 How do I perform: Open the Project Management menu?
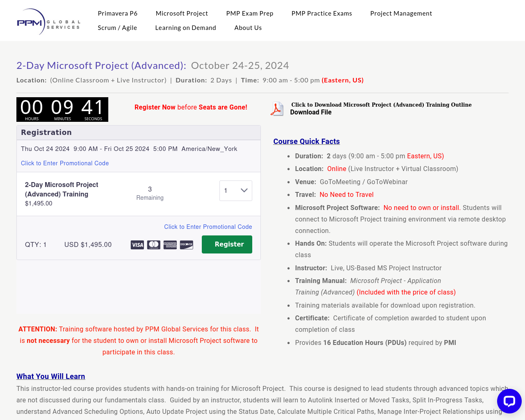point(401,14)
